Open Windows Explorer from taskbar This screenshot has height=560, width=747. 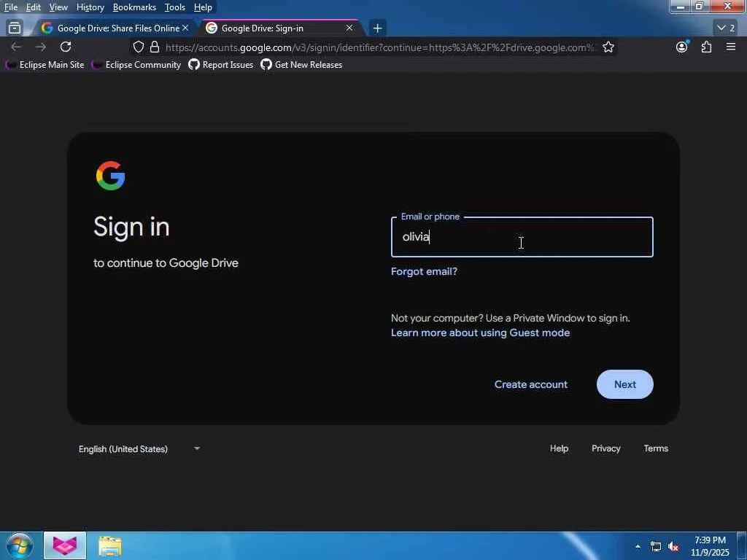(111, 545)
